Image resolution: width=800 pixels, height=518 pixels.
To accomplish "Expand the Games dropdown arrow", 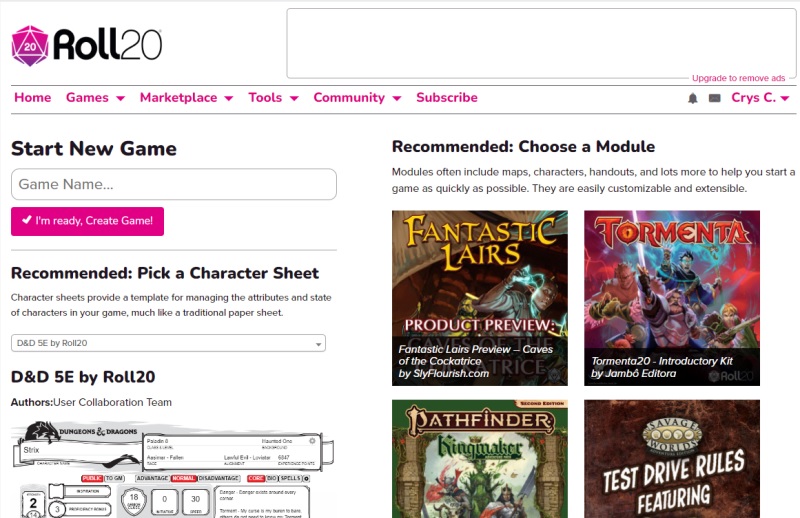I will tap(120, 98).
